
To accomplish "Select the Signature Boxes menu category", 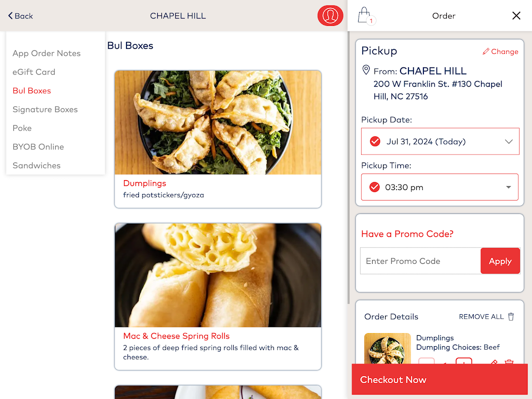I will point(45,109).
